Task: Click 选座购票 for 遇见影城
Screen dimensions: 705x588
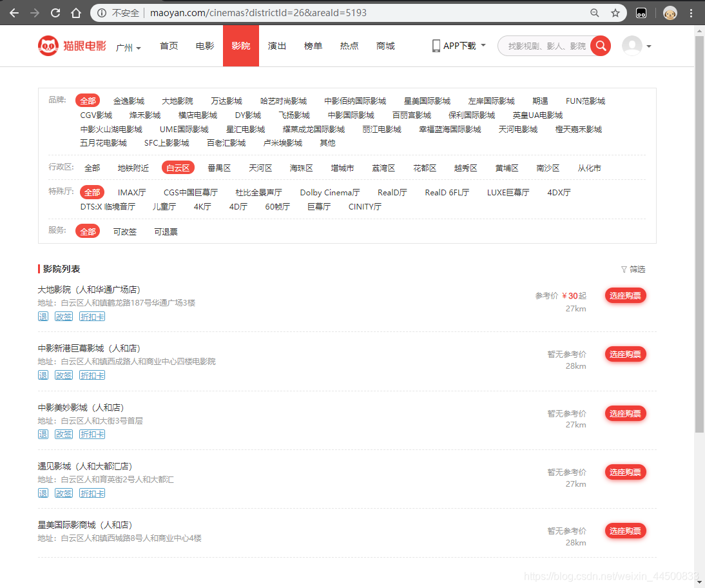Action: coord(626,472)
